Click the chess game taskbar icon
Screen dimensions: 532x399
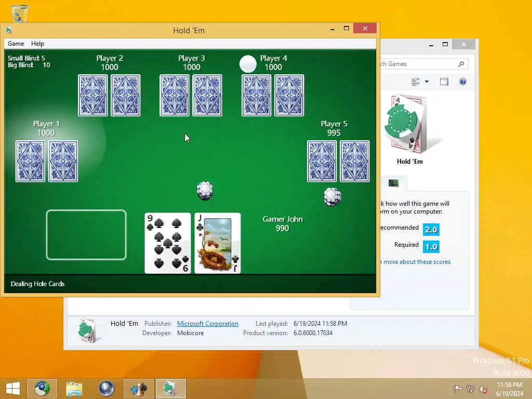click(138, 389)
